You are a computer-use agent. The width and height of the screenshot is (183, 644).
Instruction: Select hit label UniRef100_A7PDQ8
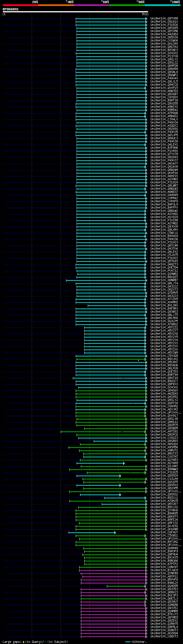click(164, 113)
